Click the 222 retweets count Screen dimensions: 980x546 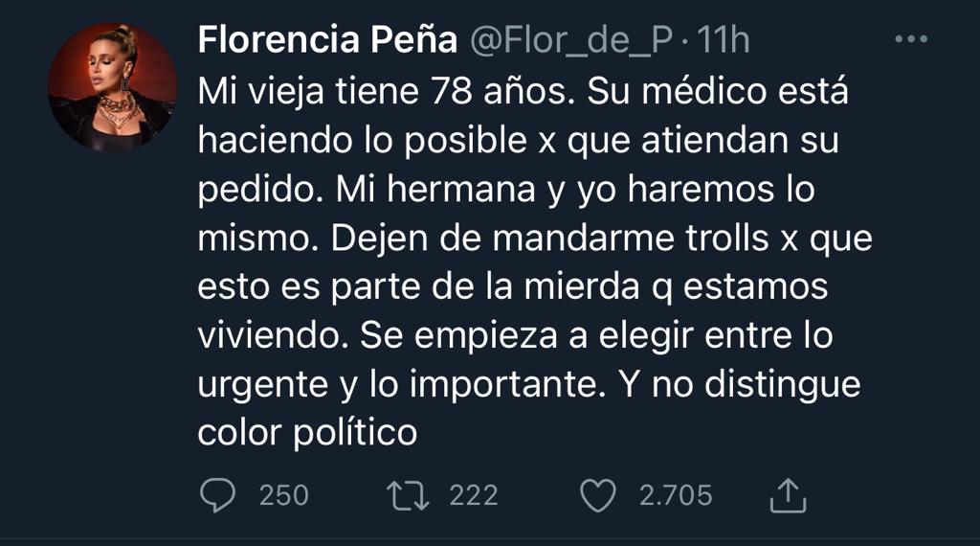pos(474,495)
